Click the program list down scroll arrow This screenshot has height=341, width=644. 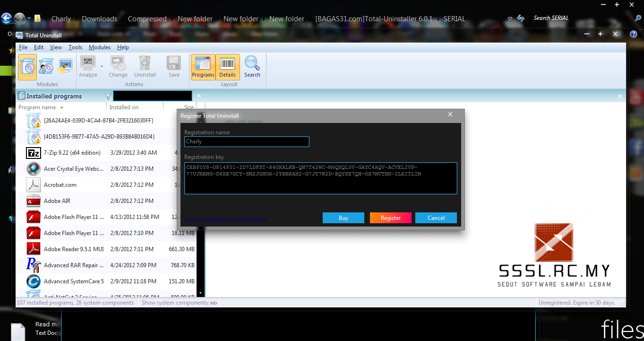[x=200, y=293]
